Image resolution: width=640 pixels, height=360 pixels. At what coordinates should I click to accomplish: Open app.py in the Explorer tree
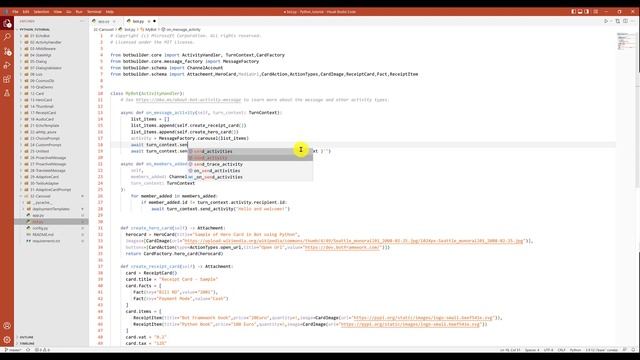[x=38, y=215]
